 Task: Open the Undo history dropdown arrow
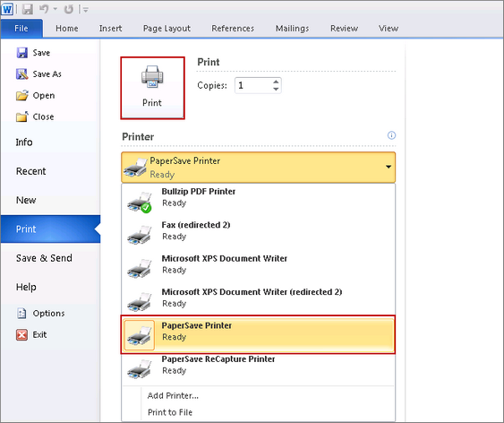pos(55,9)
